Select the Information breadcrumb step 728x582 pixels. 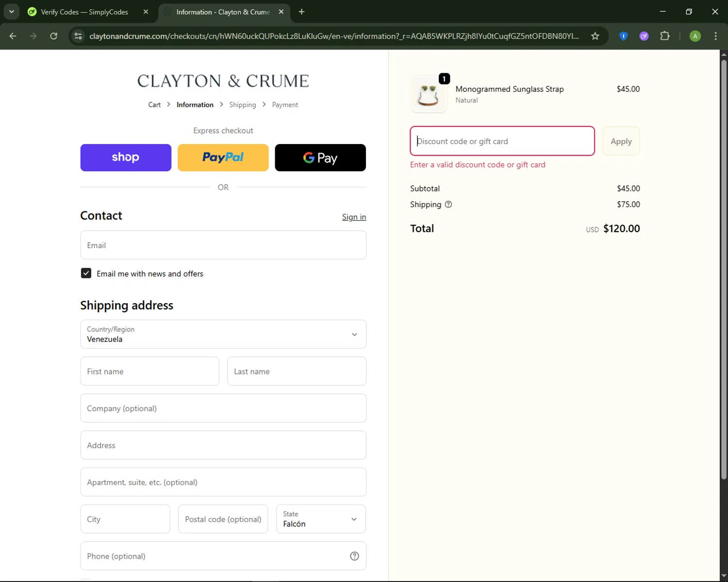pos(195,105)
